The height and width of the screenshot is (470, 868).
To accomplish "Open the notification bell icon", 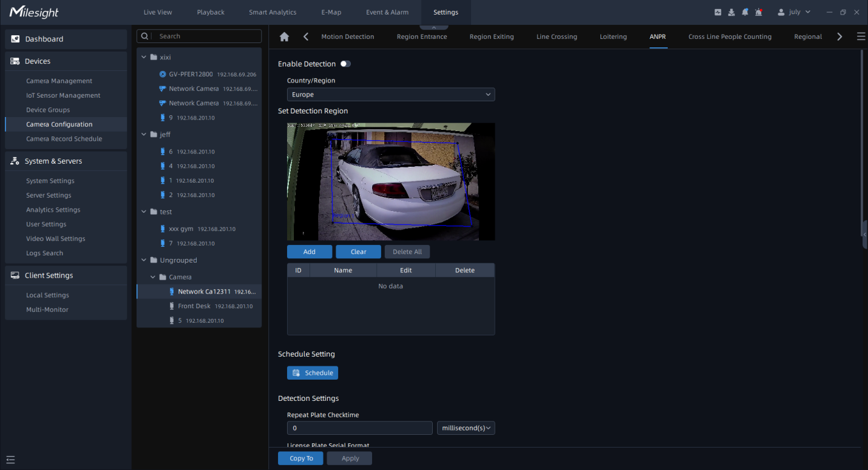I will (745, 12).
